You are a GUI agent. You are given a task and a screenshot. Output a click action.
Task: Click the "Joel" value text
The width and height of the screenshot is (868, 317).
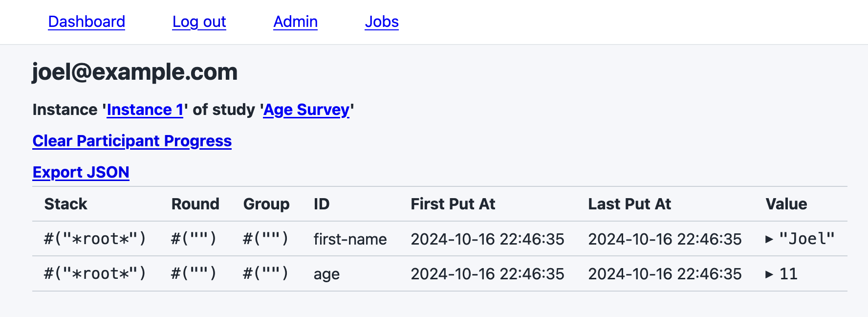pyautogui.click(x=807, y=239)
